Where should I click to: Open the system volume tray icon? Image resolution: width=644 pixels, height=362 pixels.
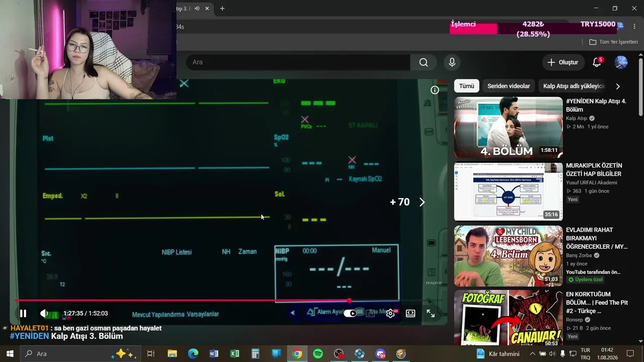[553, 353]
